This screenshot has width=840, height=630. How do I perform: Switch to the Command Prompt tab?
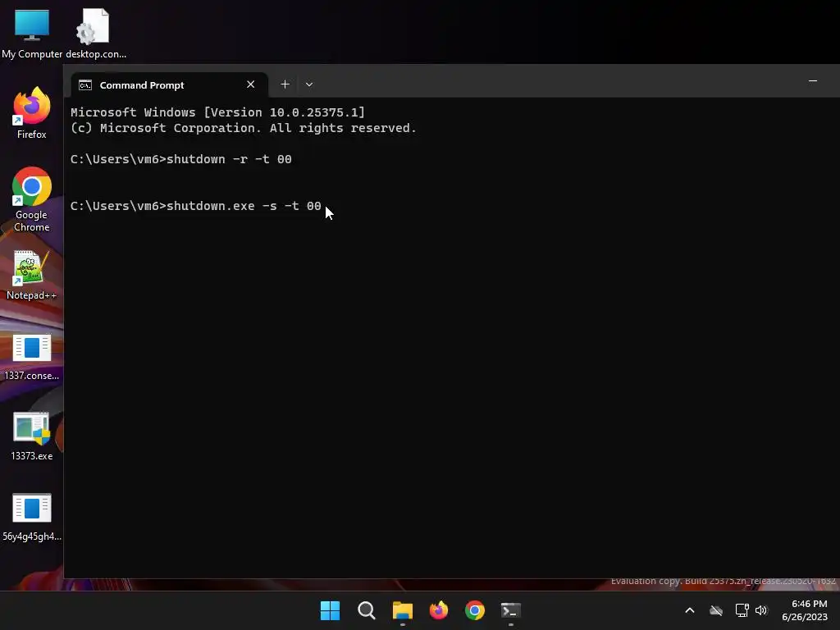pyautogui.click(x=169, y=84)
